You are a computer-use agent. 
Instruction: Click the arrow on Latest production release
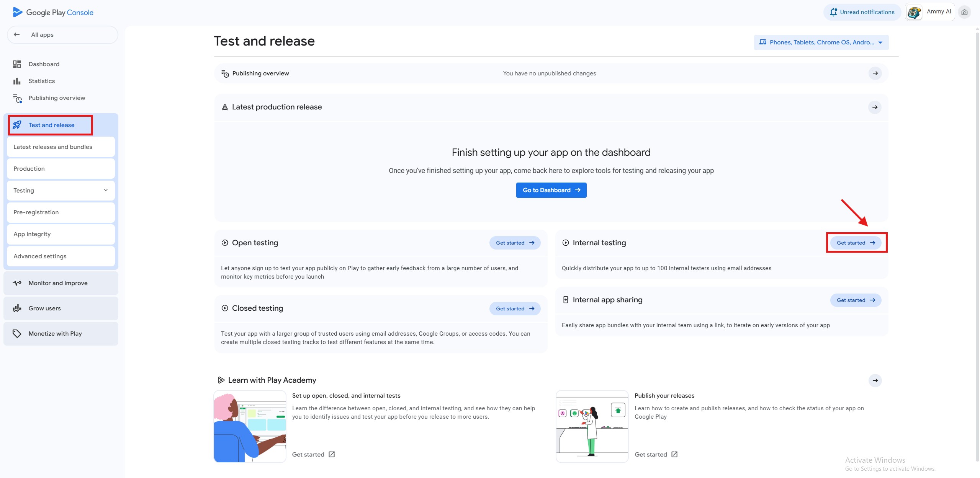pyautogui.click(x=875, y=107)
